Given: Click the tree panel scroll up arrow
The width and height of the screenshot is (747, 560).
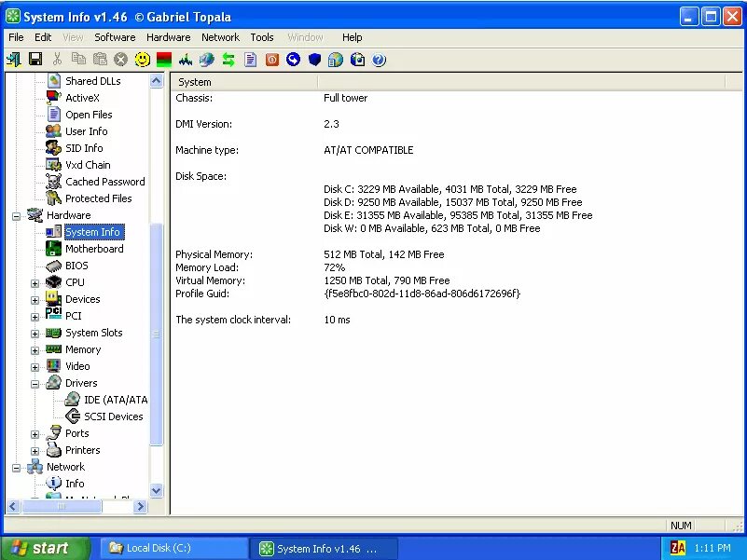Looking at the screenshot, I should pyautogui.click(x=157, y=81).
